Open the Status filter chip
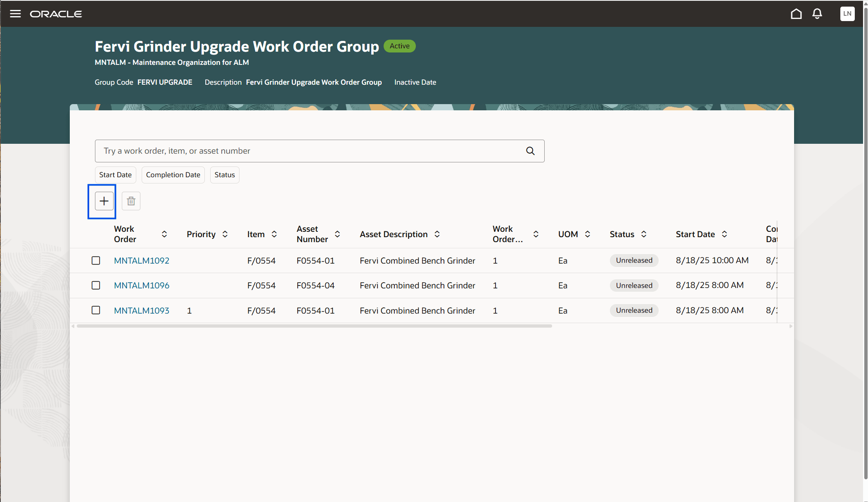This screenshot has height=502, width=868. point(224,175)
